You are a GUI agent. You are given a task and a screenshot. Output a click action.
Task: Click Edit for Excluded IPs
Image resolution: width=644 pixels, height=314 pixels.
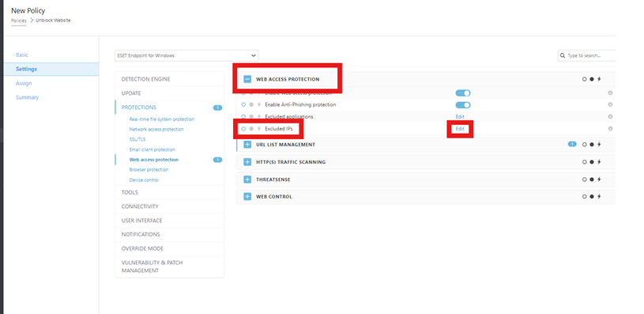tap(460, 129)
